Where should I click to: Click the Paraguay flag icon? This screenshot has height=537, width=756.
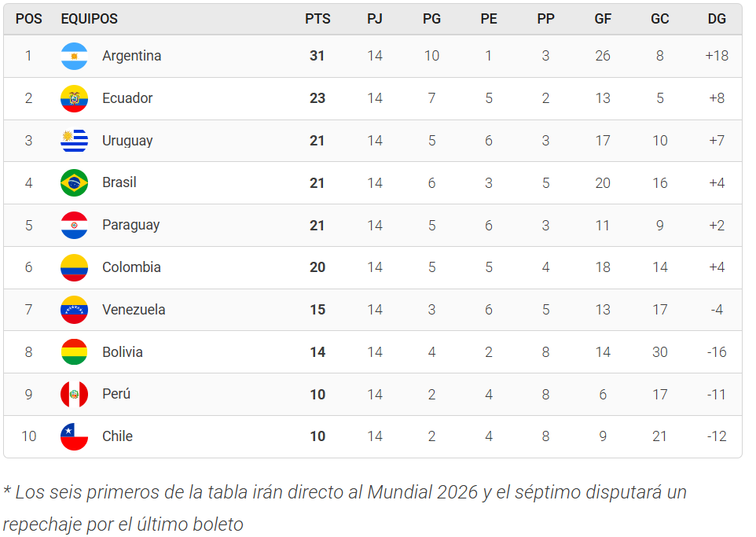74,226
